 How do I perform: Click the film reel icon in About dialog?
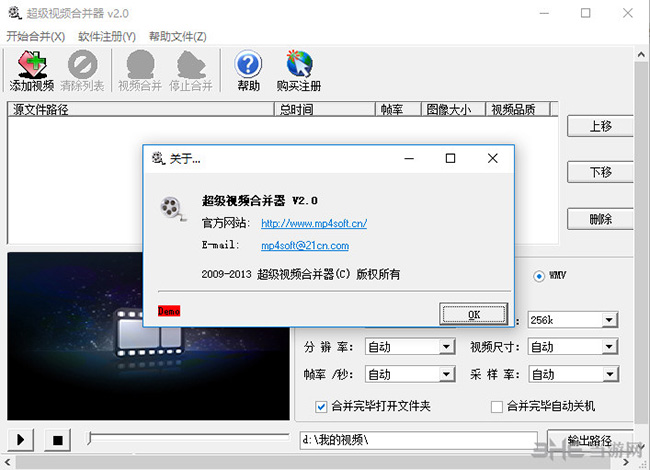tap(172, 208)
